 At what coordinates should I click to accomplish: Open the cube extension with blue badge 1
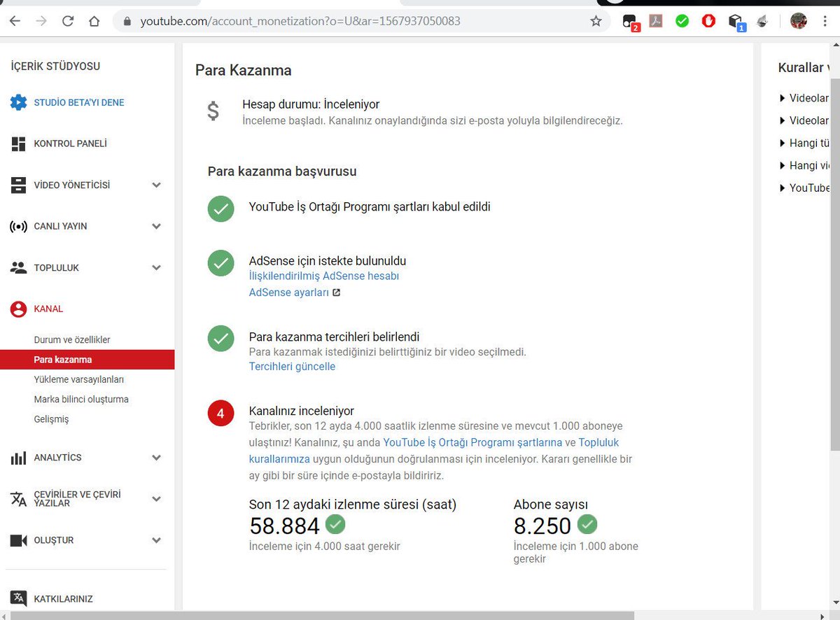736,22
